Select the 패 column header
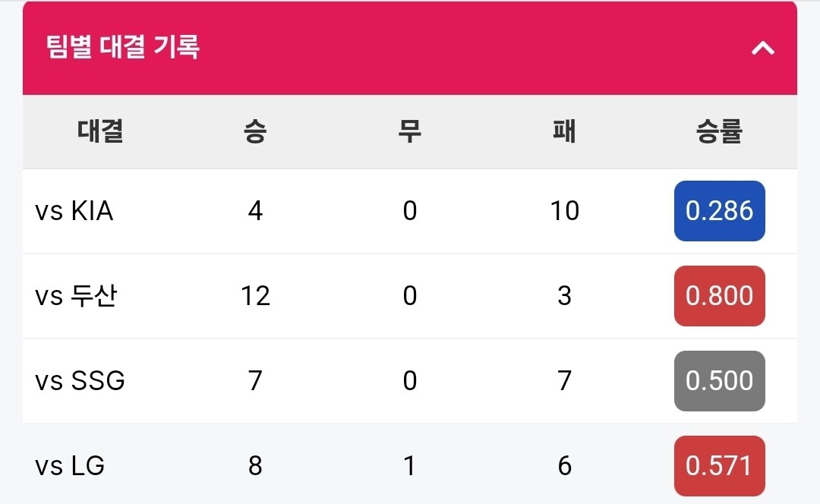Screen dimensions: 820x504 tap(564, 131)
